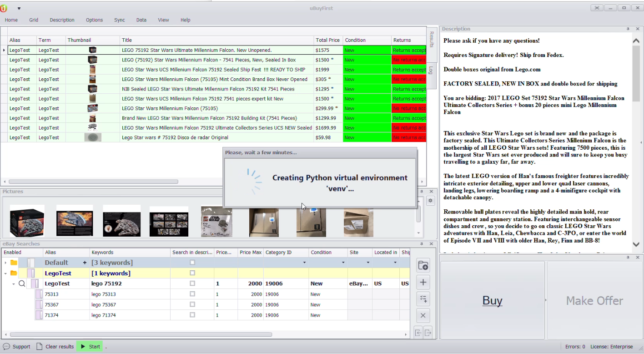Viewport: 644px width, 354px height.
Task: Click the results grid horizontal scrollbar thumb
Action: 93,182
